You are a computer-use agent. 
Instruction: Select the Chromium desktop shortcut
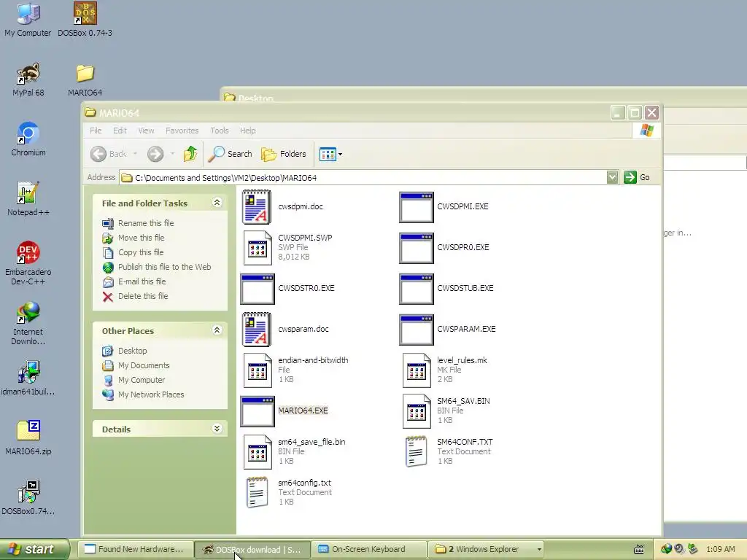pos(28,139)
